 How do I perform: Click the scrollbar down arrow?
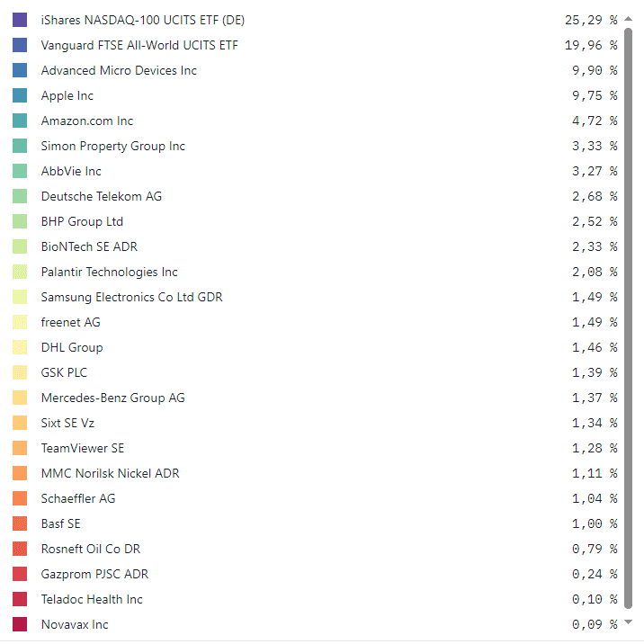(628, 622)
